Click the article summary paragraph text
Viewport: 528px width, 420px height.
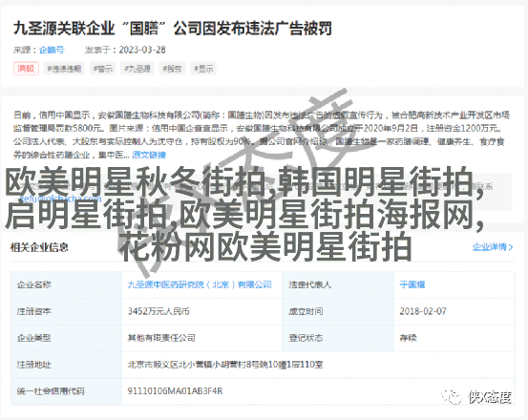tap(261, 135)
